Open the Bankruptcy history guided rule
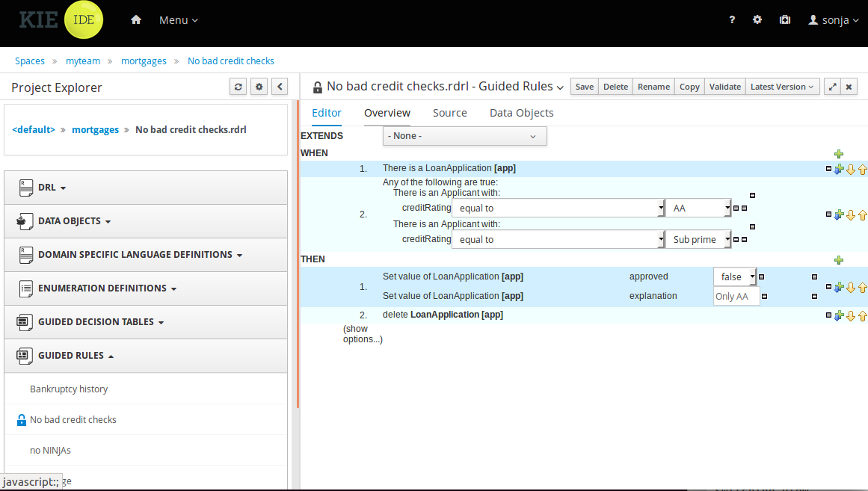The image size is (868, 491). tap(69, 389)
